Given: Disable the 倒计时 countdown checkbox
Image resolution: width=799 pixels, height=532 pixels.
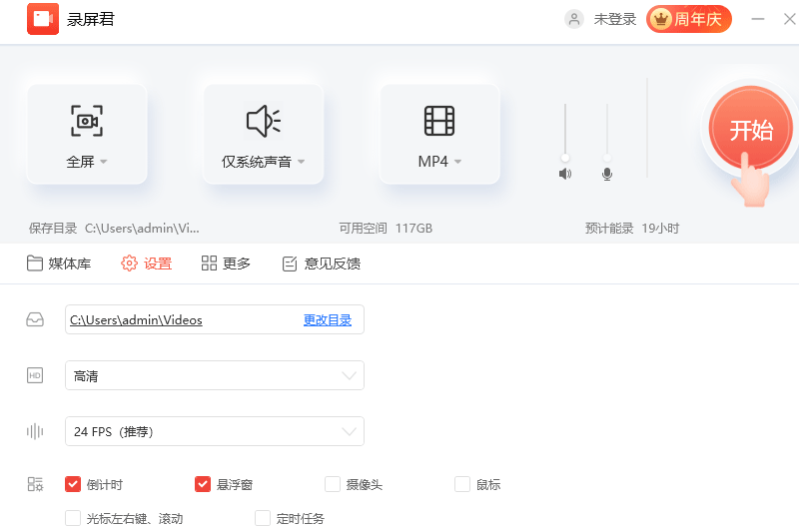Looking at the screenshot, I should coord(73,485).
